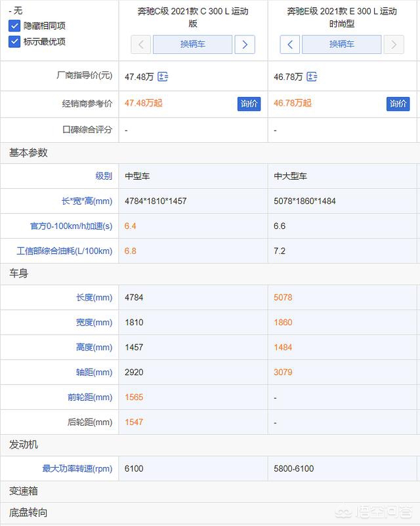Screen dimensions: 420x526
Task: Click 换辆车 button under 奔驰C级
Action: pos(192,45)
